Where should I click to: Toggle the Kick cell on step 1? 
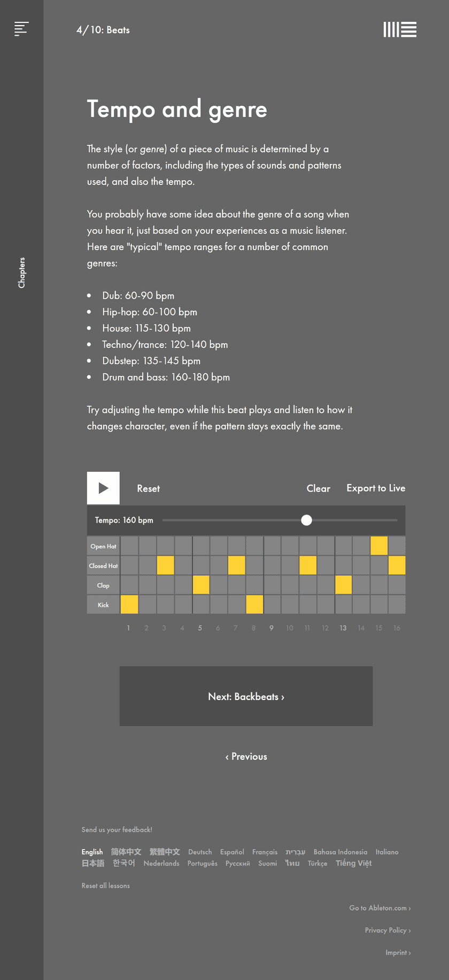129,604
